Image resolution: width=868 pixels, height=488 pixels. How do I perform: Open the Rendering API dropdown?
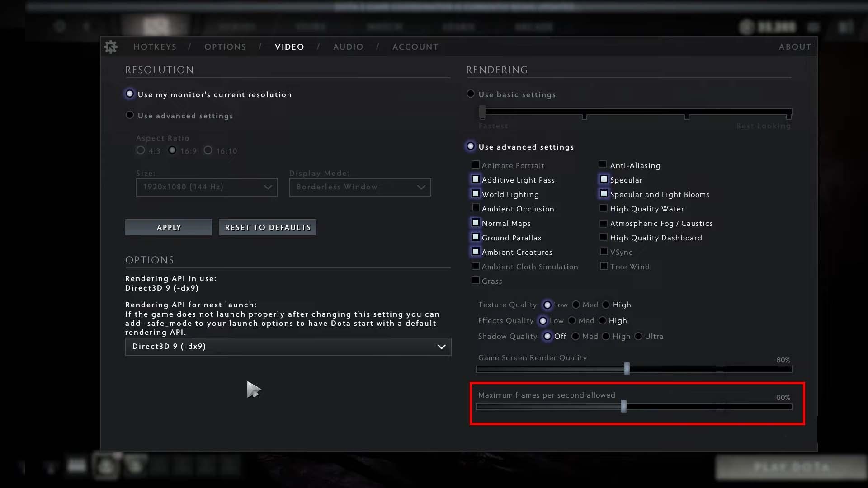click(x=288, y=347)
